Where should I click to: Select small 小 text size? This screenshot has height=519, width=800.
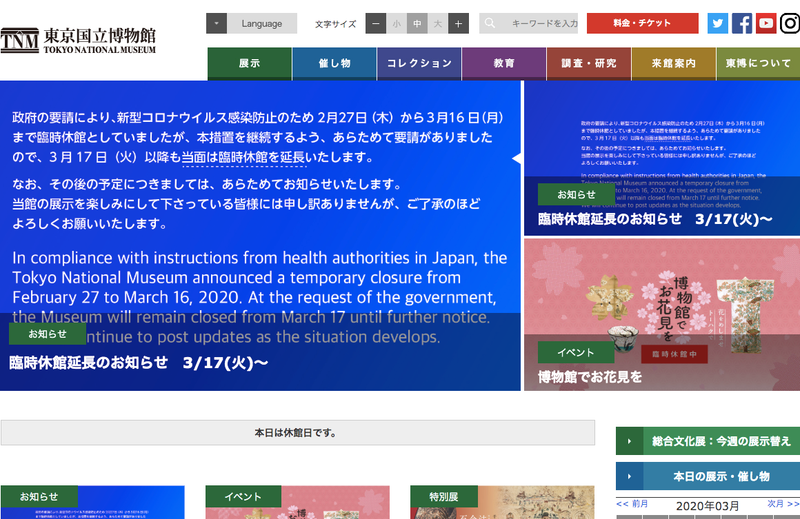(x=396, y=23)
